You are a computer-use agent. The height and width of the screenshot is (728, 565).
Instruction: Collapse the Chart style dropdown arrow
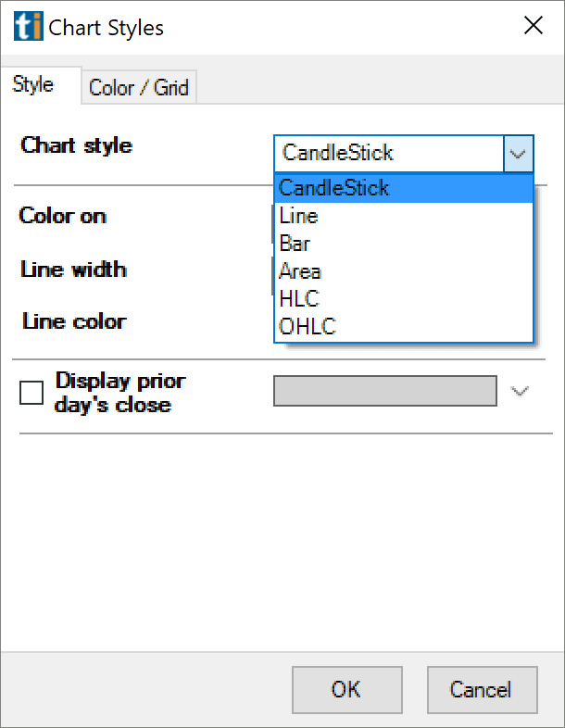coord(518,153)
